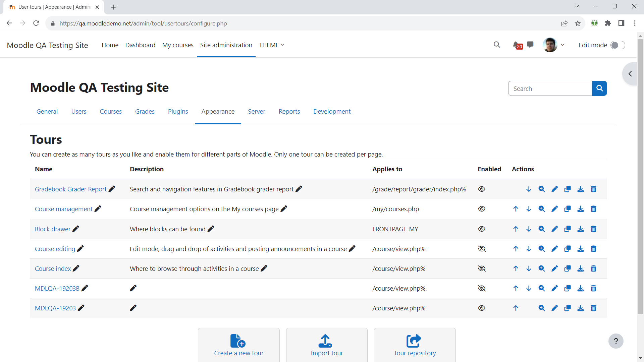Click the Import tour button
Image resolution: width=644 pixels, height=362 pixels.
coord(327,345)
